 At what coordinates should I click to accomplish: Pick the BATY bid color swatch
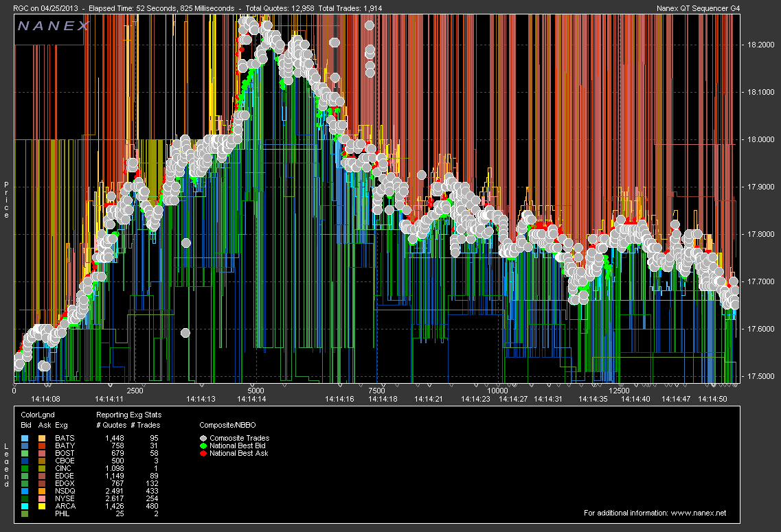(x=25, y=446)
